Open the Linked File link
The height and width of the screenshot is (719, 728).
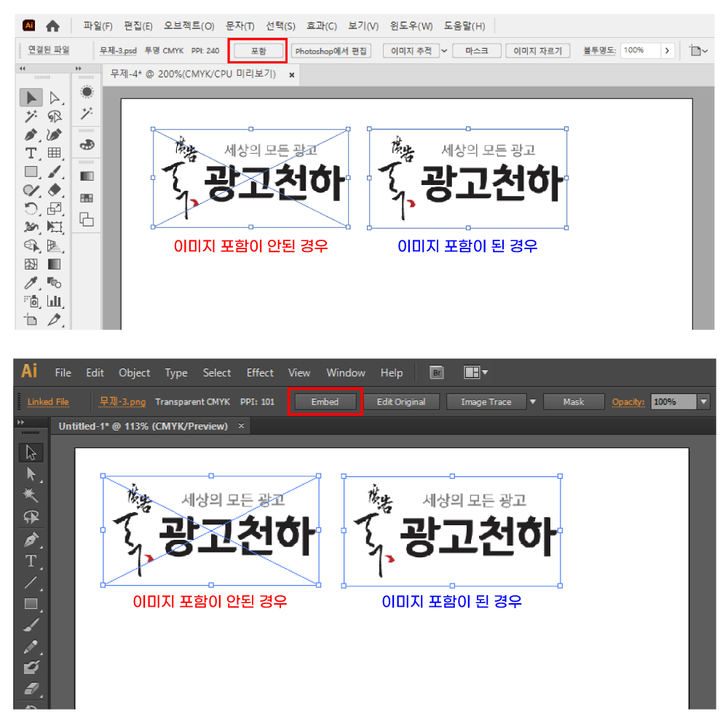click(48, 402)
